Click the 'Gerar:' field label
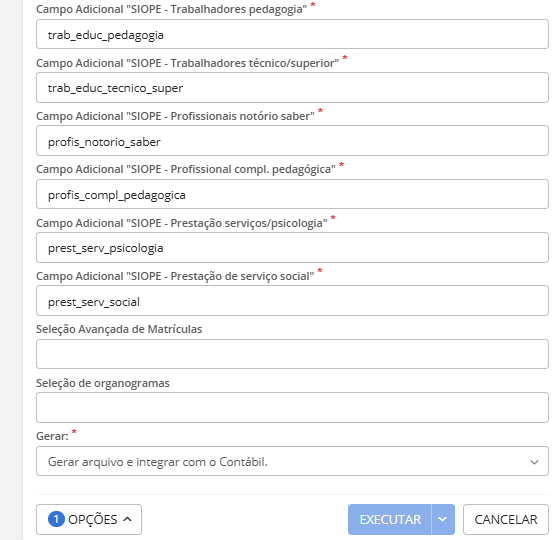 click(52, 436)
